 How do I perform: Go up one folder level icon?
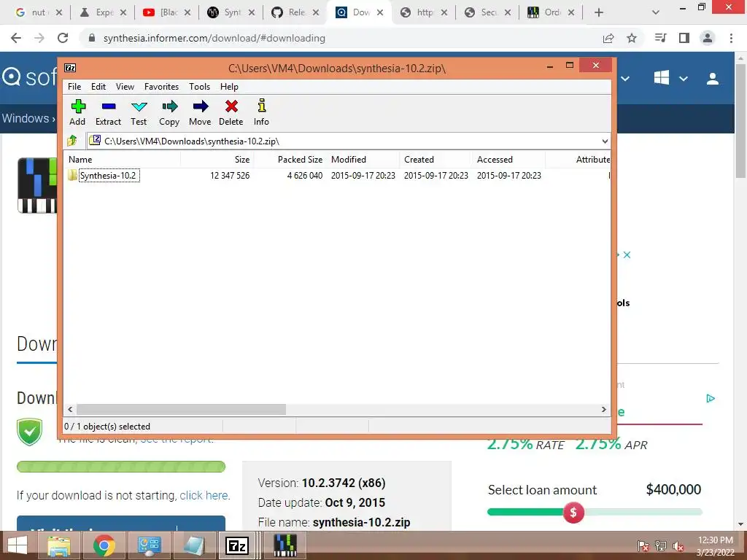click(72, 141)
